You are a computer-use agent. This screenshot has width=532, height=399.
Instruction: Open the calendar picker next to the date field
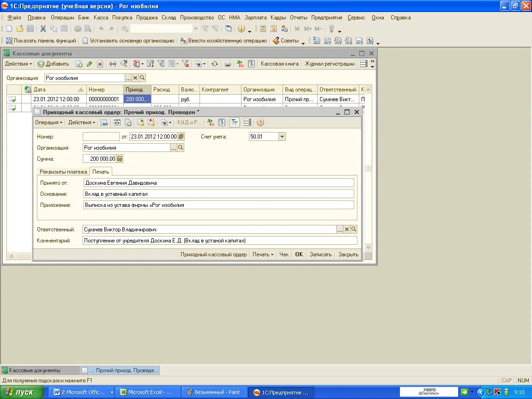[181, 137]
